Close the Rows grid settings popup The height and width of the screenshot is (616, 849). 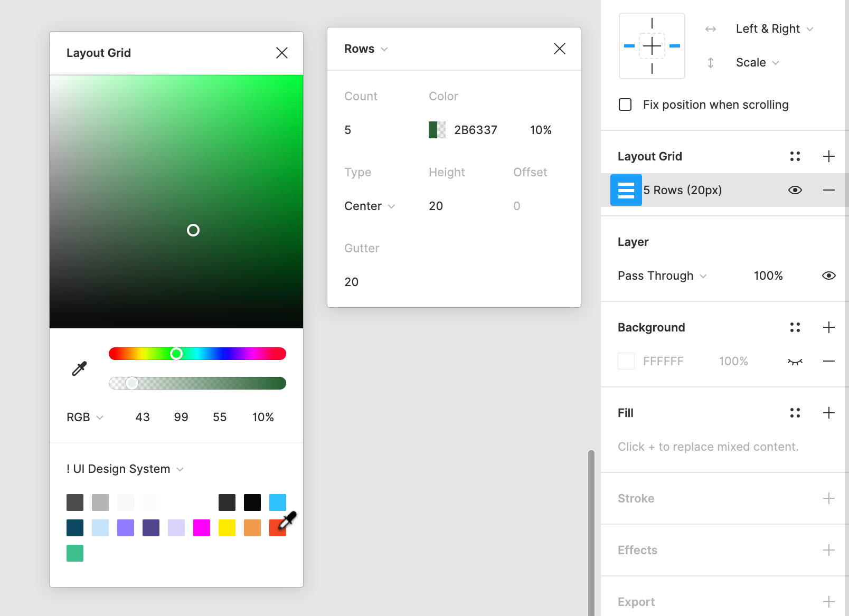click(x=560, y=49)
